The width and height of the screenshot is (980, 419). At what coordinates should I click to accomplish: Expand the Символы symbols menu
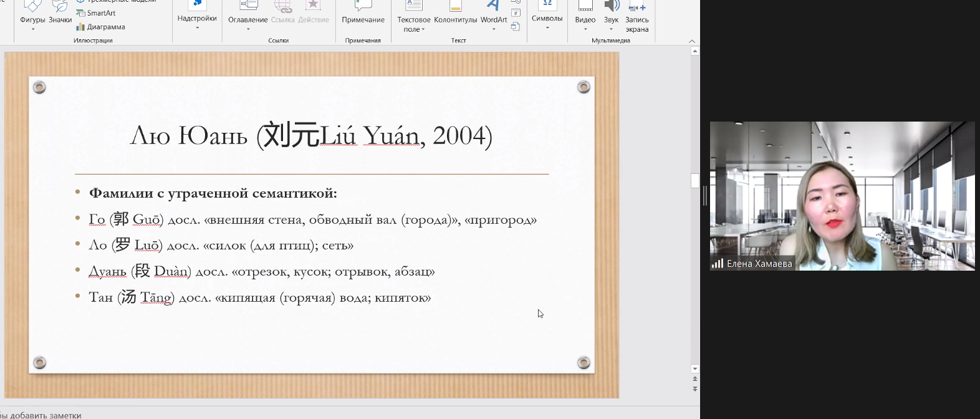pos(547,15)
